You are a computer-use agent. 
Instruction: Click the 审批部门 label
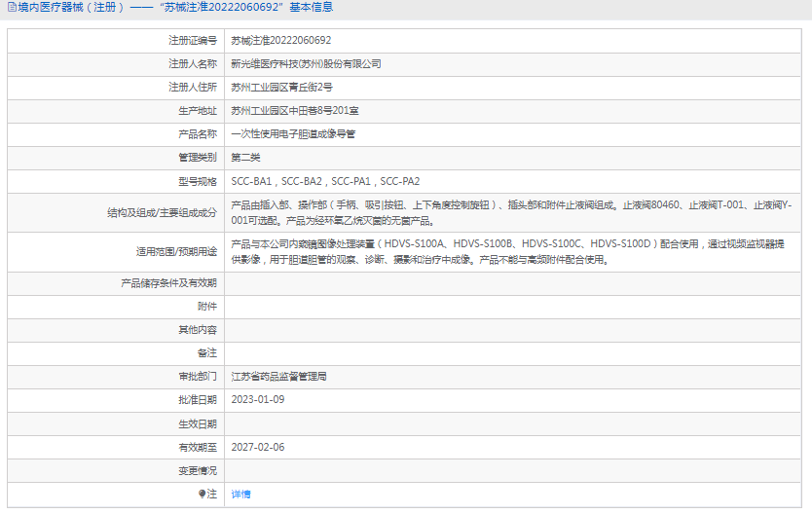click(198, 377)
